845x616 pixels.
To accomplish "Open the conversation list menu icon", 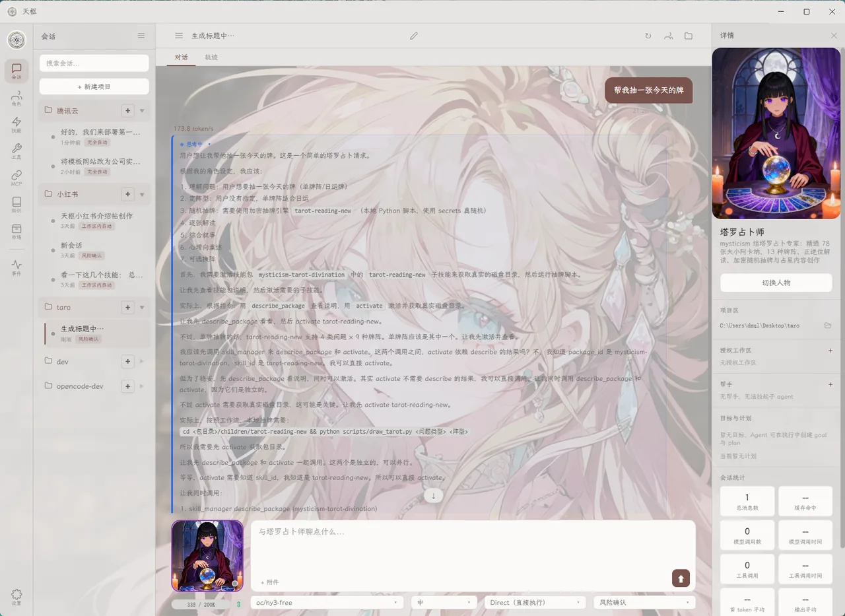I will 141,36.
